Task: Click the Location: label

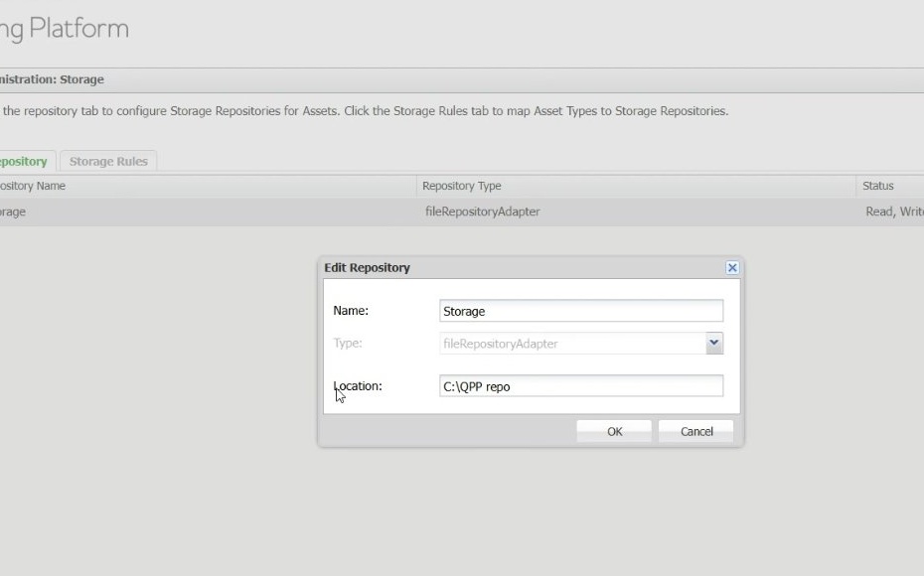Action: click(358, 386)
